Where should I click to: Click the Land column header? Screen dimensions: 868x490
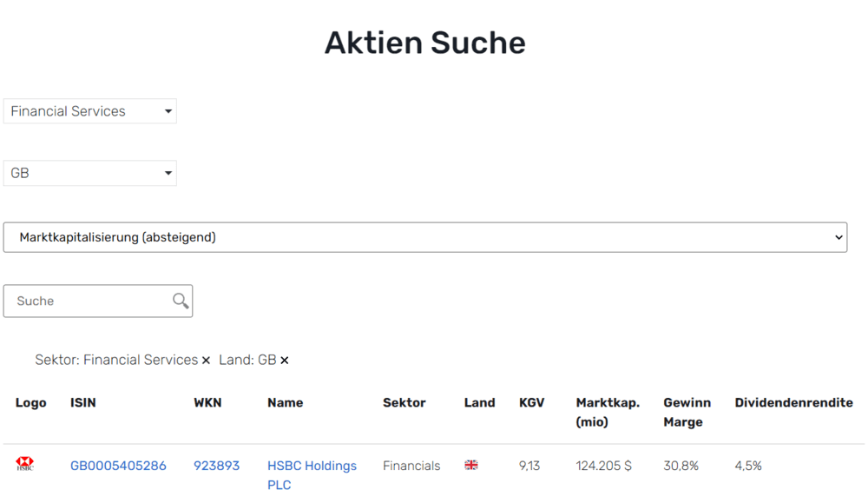tap(479, 402)
